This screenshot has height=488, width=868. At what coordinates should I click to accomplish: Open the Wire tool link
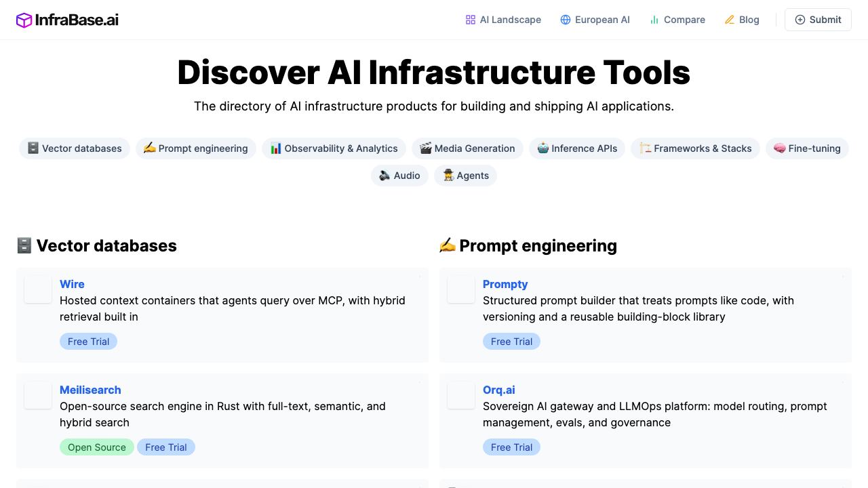pyautogui.click(x=72, y=284)
